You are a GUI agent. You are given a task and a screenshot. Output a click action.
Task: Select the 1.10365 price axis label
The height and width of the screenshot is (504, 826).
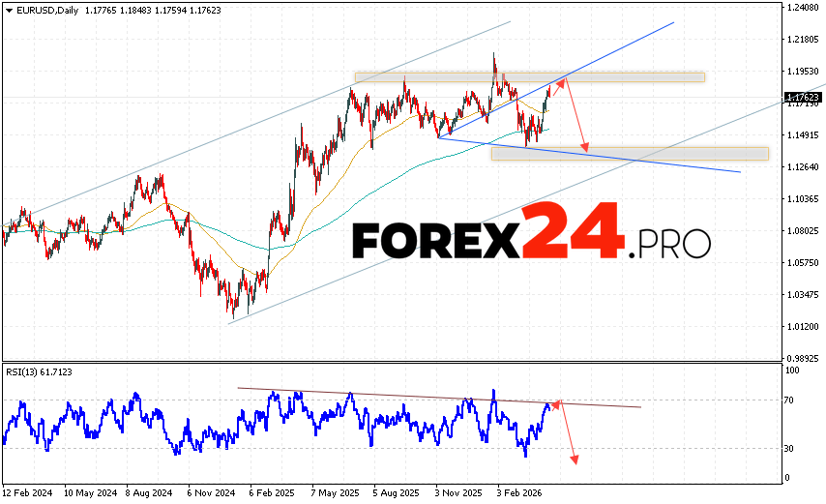pos(803,199)
